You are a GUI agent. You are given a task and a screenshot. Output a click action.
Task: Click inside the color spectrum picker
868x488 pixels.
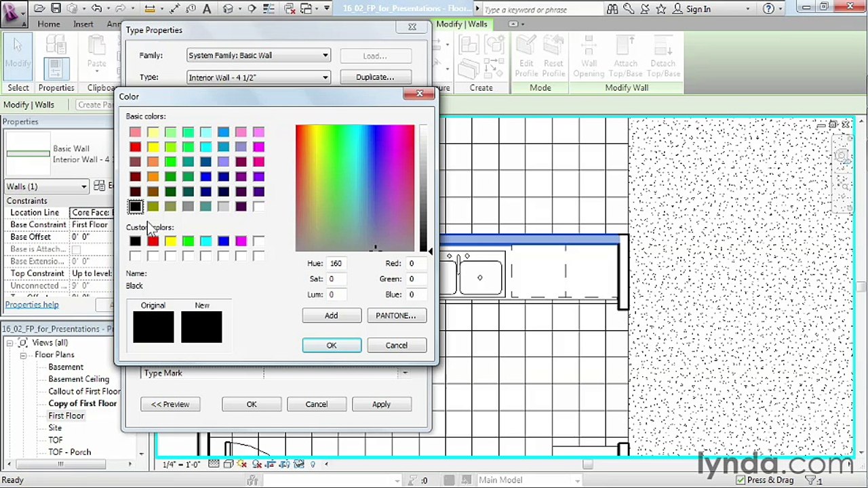[355, 188]
